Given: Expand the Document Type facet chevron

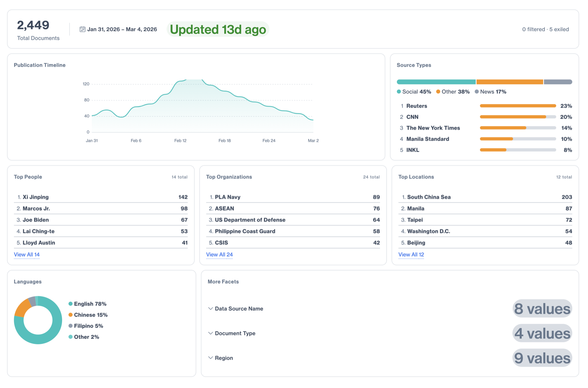Looking at the screenshot, I should 211,333.
